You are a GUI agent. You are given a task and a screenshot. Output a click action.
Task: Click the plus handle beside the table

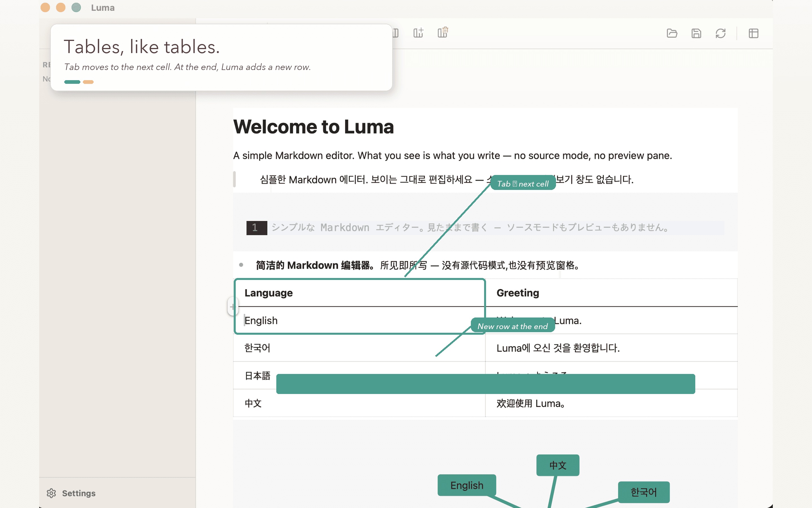(233, 306)
